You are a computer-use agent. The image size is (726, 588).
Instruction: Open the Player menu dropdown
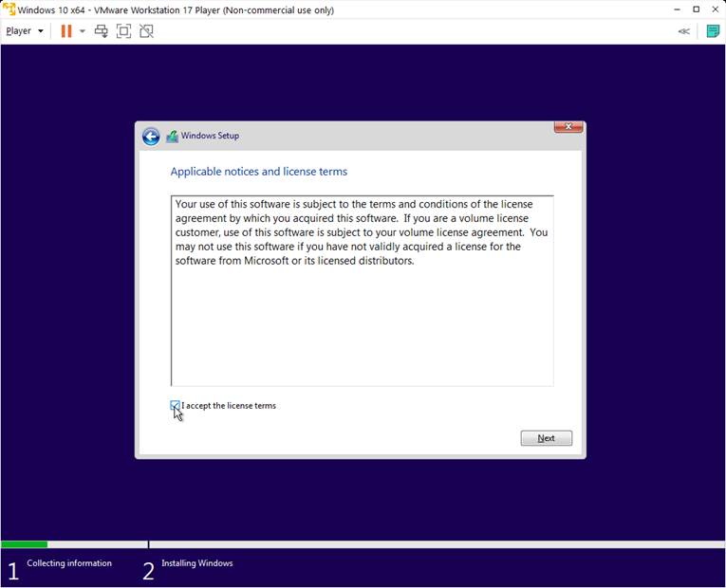(x=25, y=30)
